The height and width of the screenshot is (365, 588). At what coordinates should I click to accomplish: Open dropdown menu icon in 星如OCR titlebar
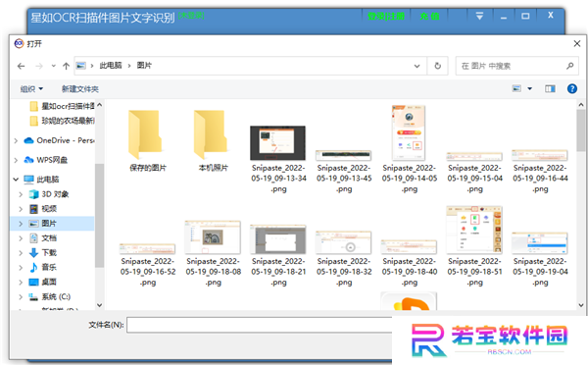(479, 16)
